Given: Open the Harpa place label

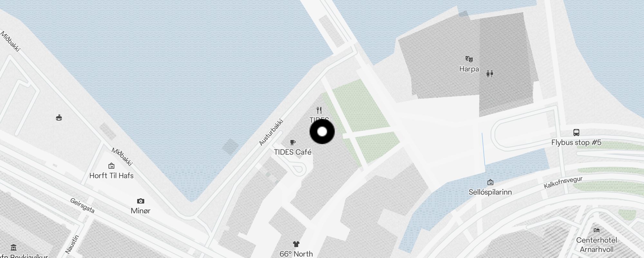Looking at the screenshot, I should click(469, 69).
